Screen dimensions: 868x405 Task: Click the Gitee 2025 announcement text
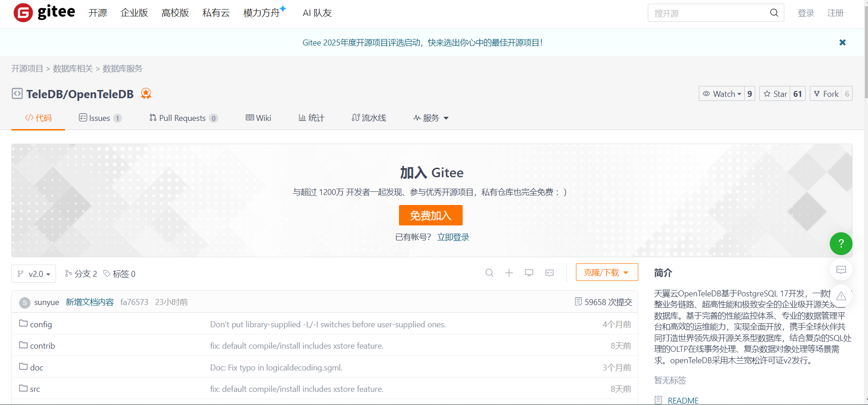point(423,43)
